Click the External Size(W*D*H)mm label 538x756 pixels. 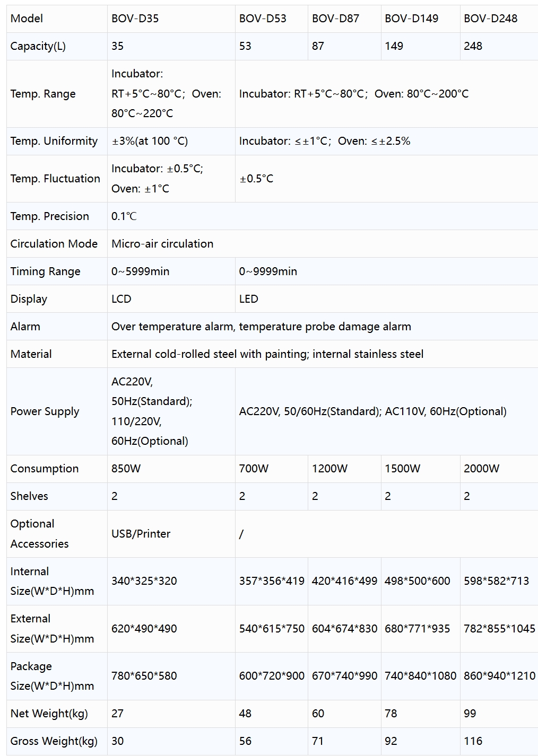point(52,629)
